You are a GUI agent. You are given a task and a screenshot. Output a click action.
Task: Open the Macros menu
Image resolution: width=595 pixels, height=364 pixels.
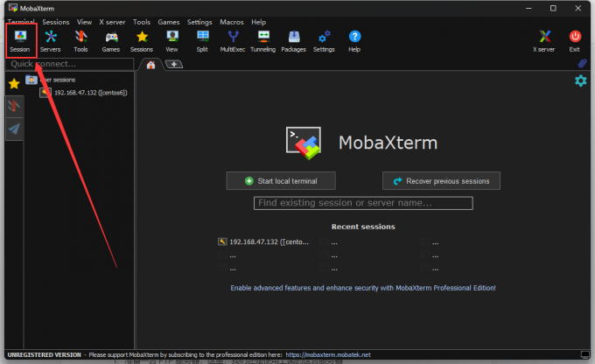coord(232,22)
